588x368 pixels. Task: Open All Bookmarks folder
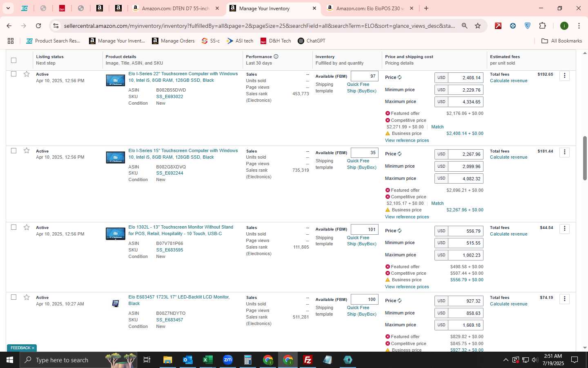click(561, 41)
